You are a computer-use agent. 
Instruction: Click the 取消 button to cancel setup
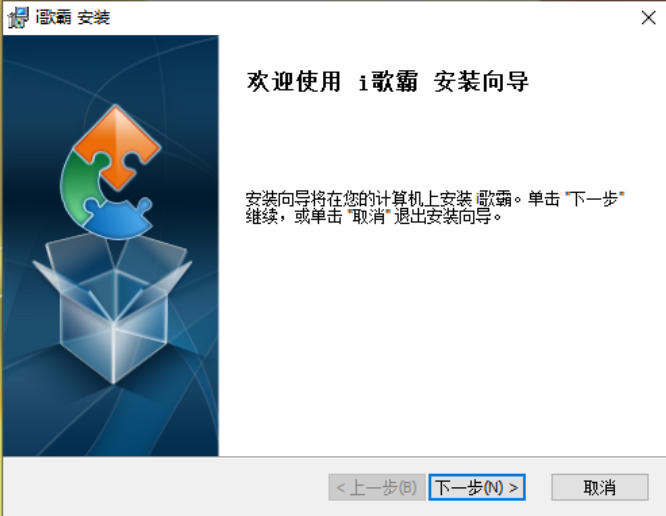click(600, 487)
